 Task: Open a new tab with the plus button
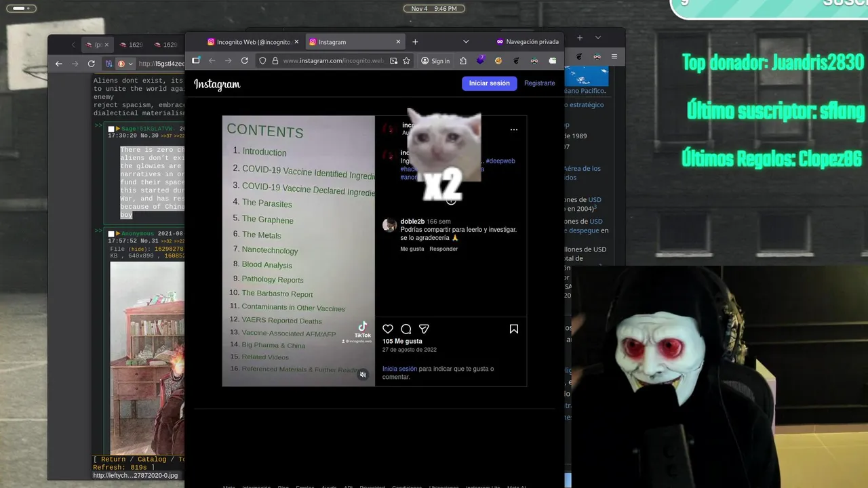click(415, 42)
